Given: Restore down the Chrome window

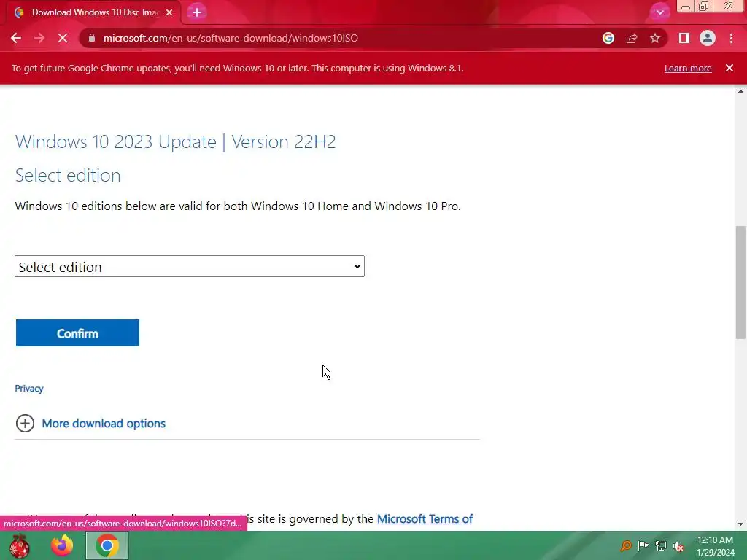Looking at the screenshot, I should [703, 7].
